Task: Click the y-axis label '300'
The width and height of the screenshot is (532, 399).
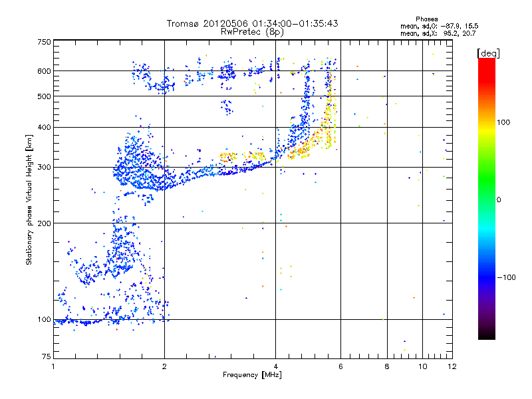Action: 44,167
